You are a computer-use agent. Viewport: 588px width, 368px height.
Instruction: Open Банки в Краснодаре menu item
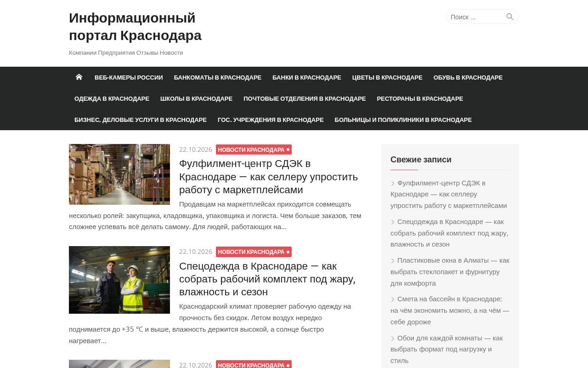[x=307, y=77]
